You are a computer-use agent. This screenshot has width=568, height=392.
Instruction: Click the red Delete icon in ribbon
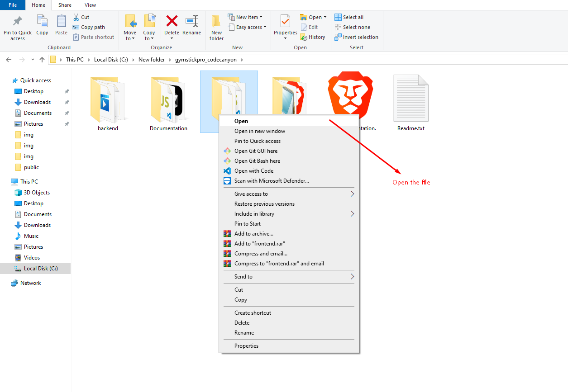click(x=172, y=21)
